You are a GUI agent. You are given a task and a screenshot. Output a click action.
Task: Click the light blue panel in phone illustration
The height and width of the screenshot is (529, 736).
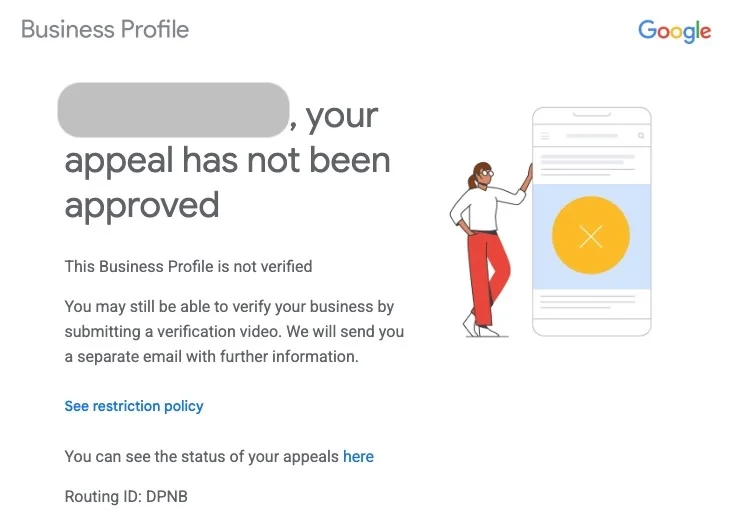591,236
